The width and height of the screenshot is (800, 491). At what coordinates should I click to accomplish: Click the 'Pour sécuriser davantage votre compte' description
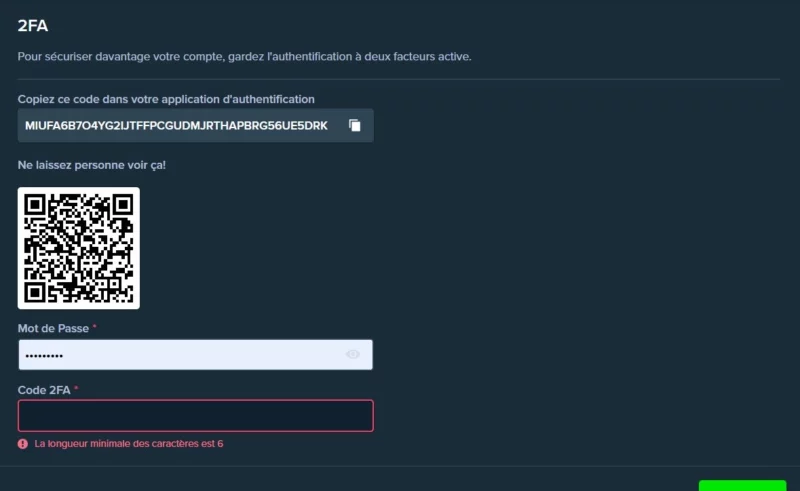[244, 56]
